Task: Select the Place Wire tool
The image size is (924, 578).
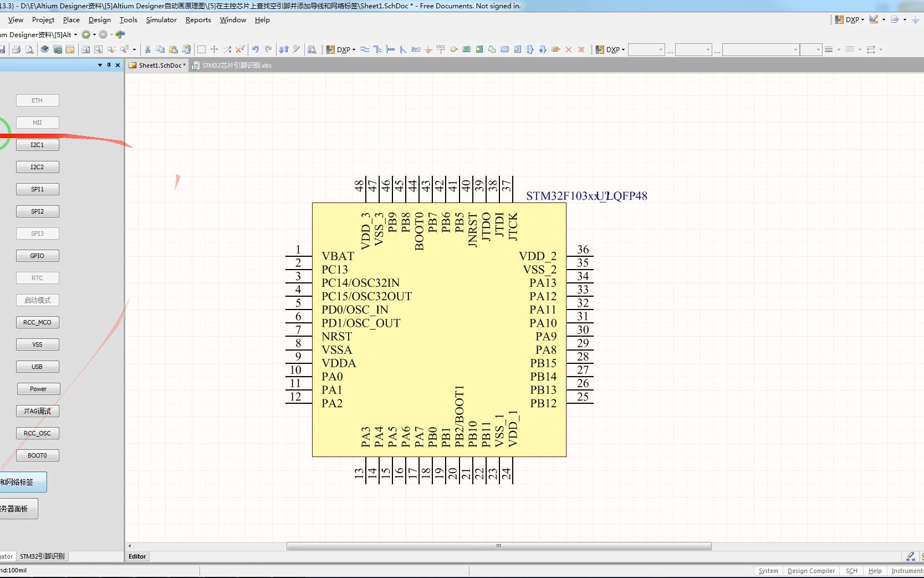Action: (x=365, y=49)
